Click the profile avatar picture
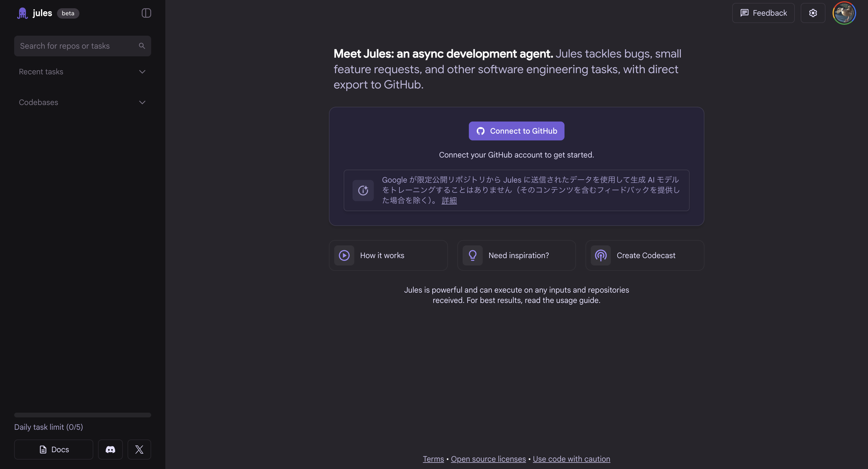Screen dimensions: 868x469 point(844,13)
